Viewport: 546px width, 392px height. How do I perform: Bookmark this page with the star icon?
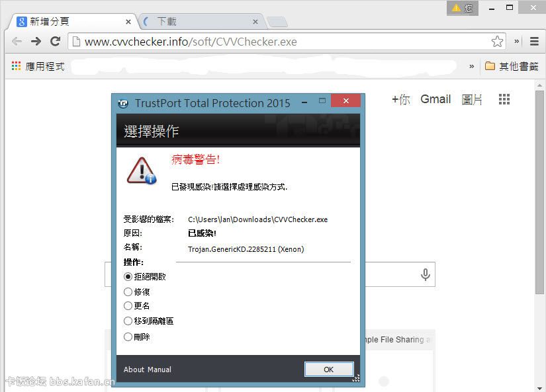pos(497,42)
